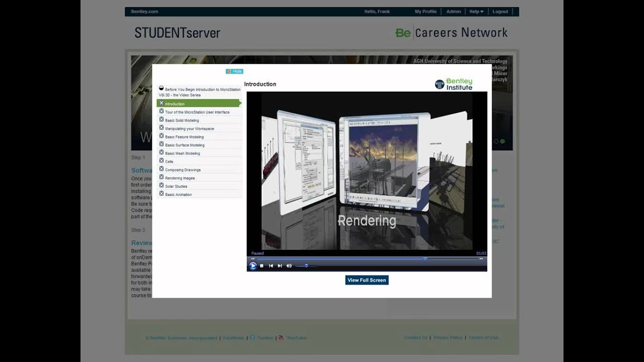Click the video icon beside Basic Mesh Modeling
The height and width of the screenshot is (362, 644).
tap(162, 153)
